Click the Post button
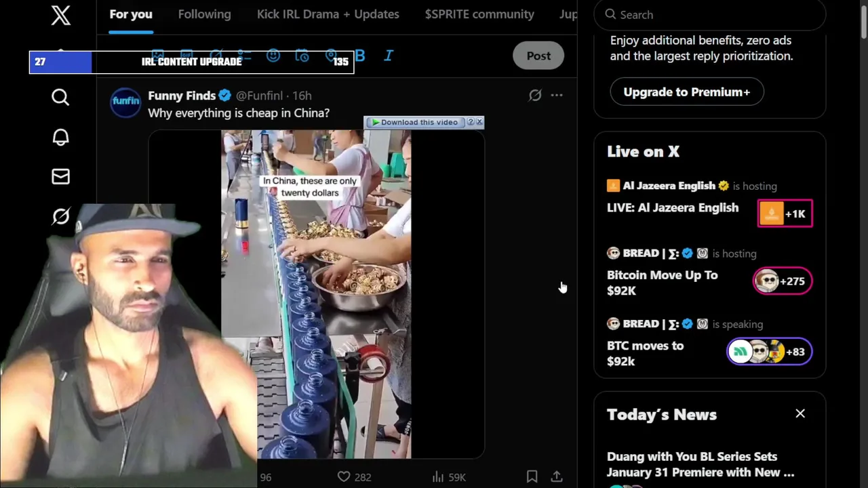Viewport: 868px width, 488px height. click(x=538, y=56)
